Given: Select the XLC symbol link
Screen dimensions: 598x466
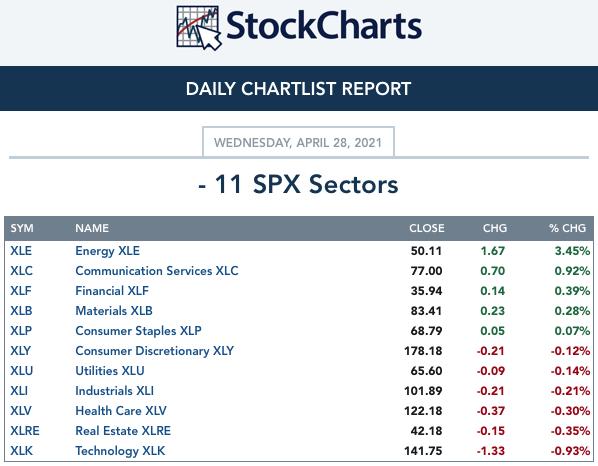Looking at the screenshot, I should (21, 271).
